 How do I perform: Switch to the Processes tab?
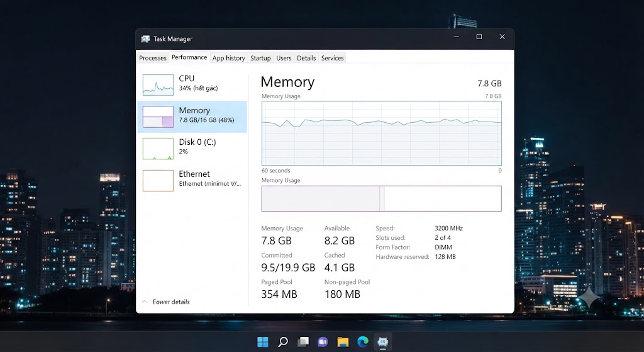pyautogui.click(x=153, y=58)
